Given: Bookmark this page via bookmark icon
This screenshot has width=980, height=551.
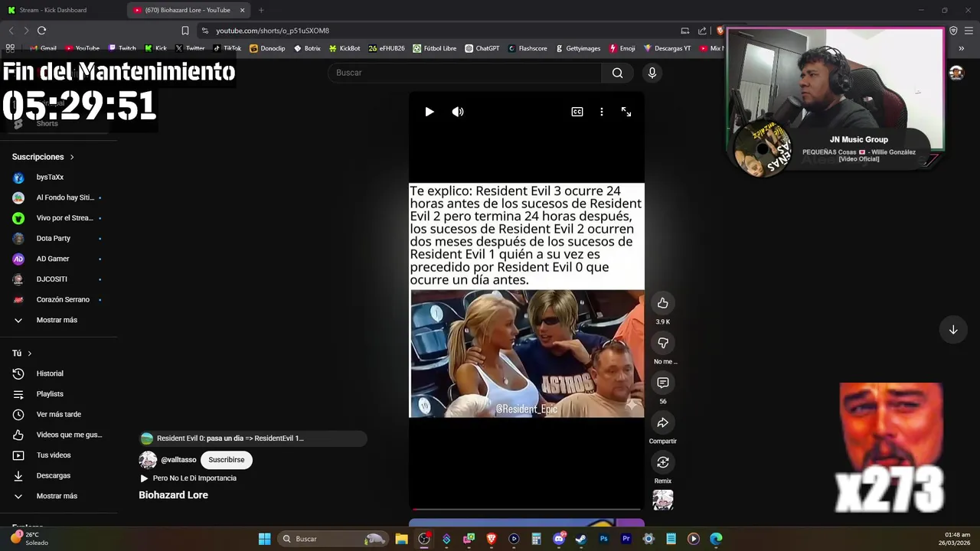Looking at the screenshot, I should pyautogui.click(x=185, y=31).
